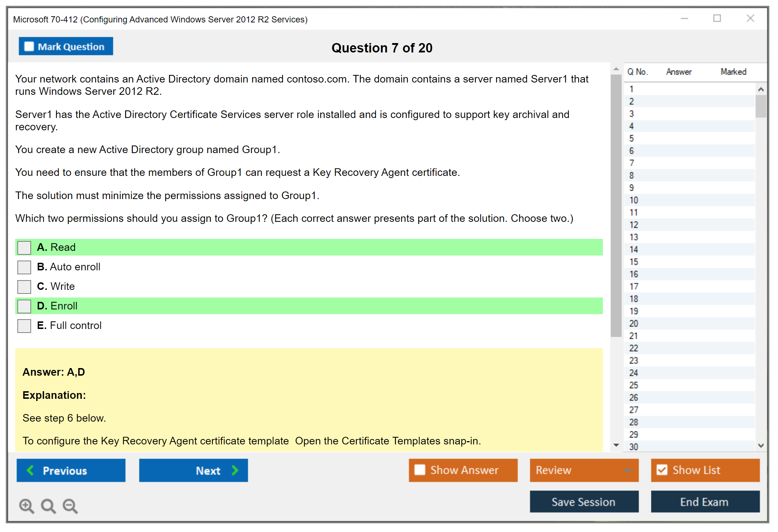
Task: Uncheck the Show List option
Action: [662, 470]
